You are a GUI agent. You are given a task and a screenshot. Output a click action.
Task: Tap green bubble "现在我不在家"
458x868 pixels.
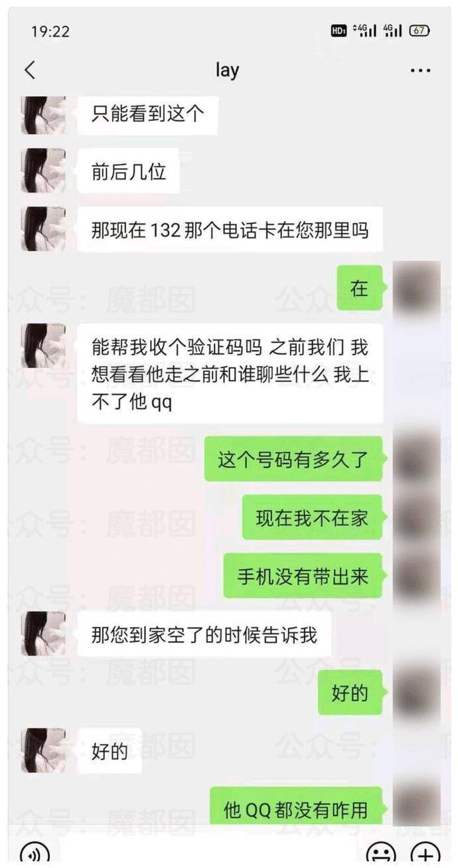[x=312, y=517]
